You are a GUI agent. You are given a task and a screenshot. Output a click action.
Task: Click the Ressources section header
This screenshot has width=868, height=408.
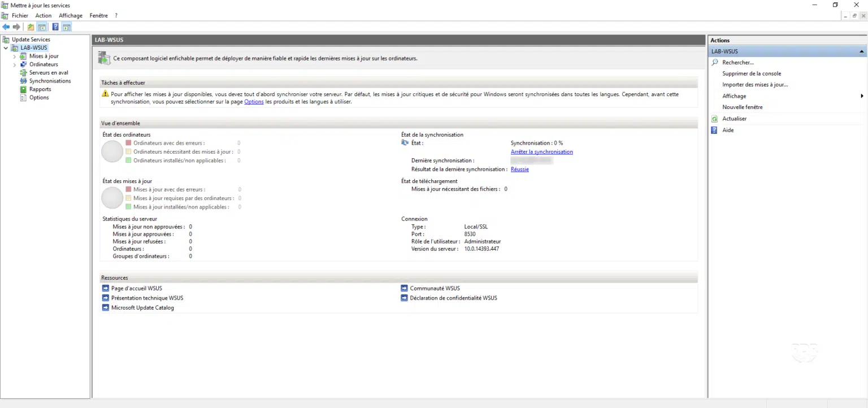pyautogui.click(x=398, y=278)
